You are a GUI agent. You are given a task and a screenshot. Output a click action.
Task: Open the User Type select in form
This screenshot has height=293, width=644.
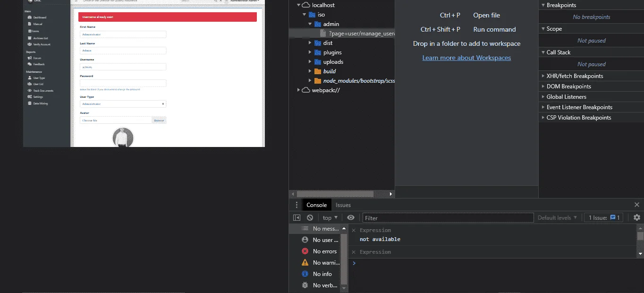123,104
